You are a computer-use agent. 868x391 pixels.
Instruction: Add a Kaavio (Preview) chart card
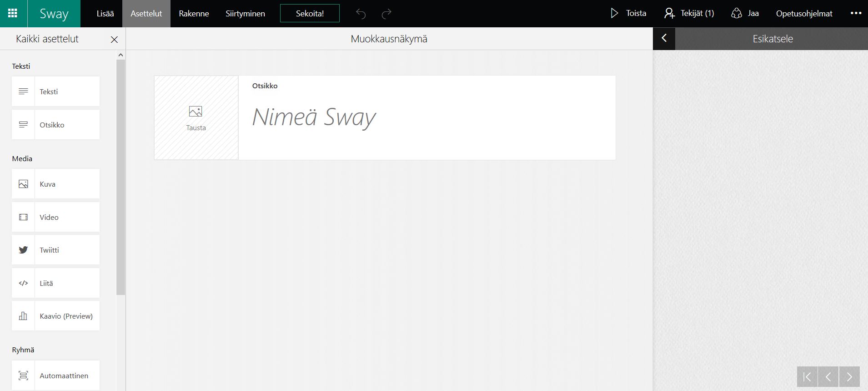tap(55, 316)
